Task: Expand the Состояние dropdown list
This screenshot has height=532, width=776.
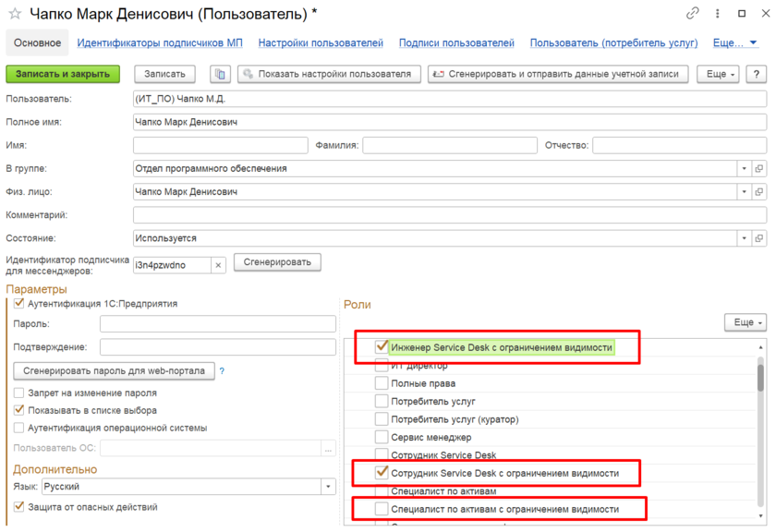Action: (745, 238)
